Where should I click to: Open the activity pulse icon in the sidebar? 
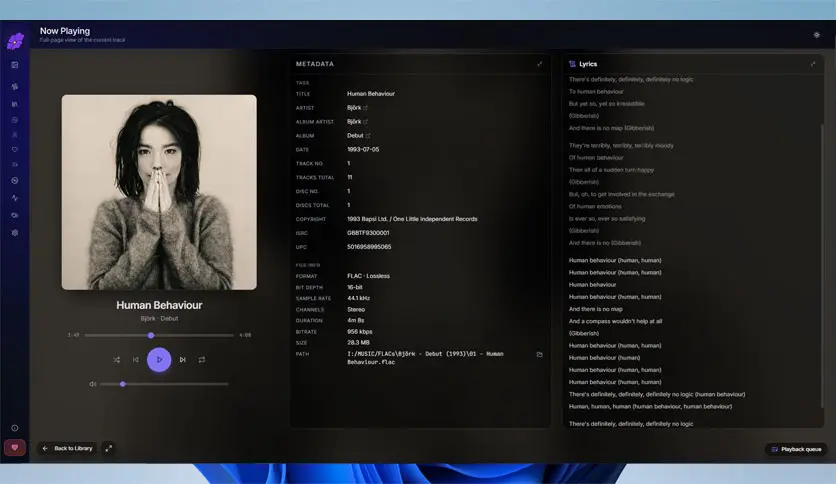(15, 198)
